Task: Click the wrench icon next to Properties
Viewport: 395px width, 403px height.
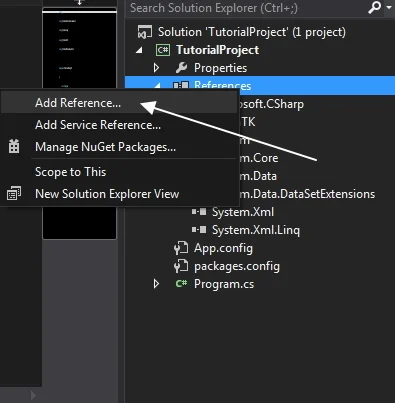Action: pos(181,68)
